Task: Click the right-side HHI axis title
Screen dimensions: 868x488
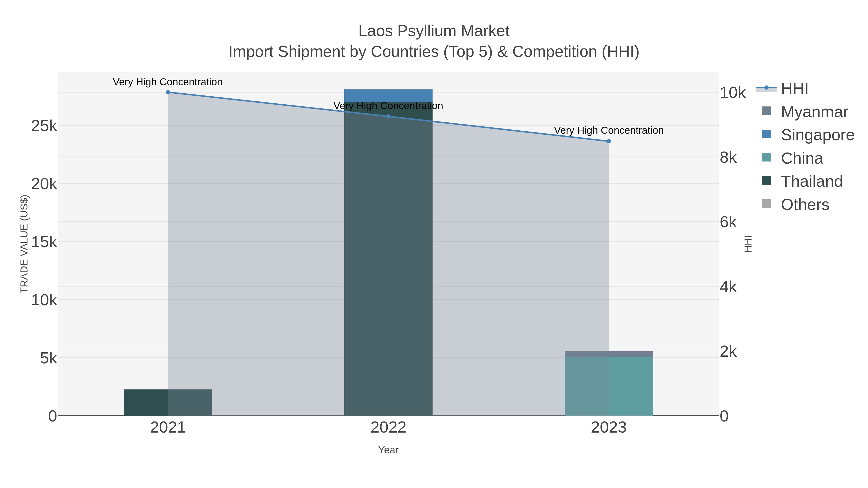Action: point(748,244)
